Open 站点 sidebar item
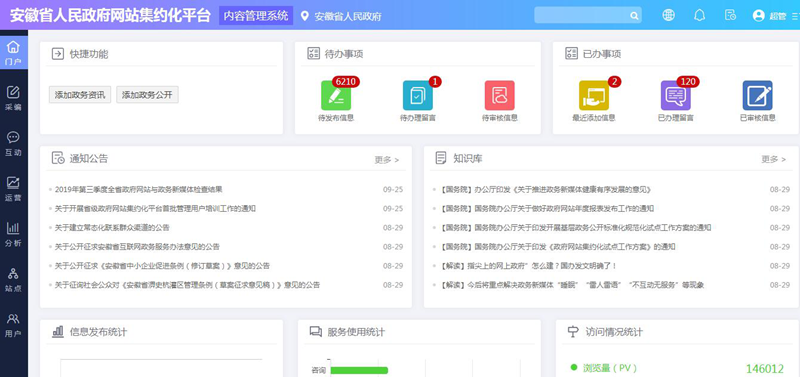800x377 pixels. (13, 279)
